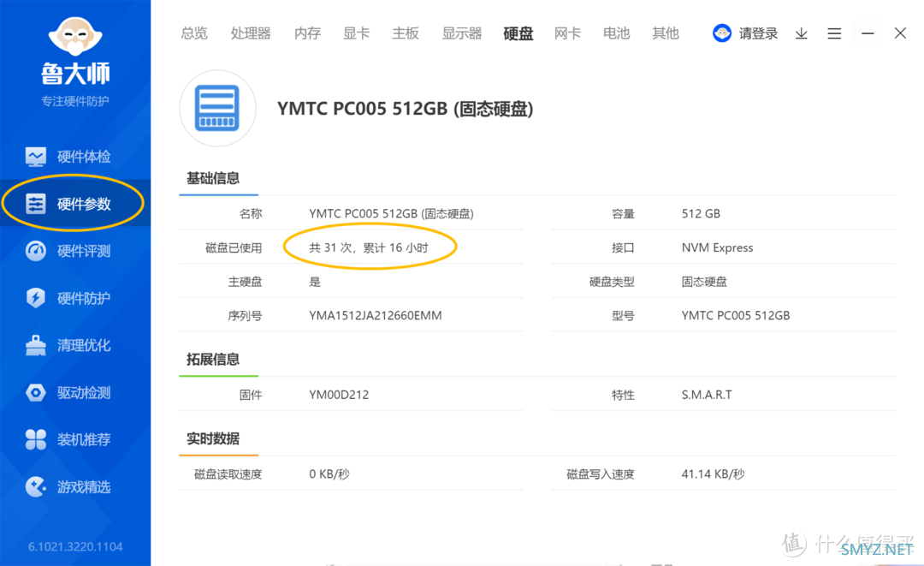Minimize the 鲁大师 window
This screenshot has height=566, width=924.
(x=868, y=33)
